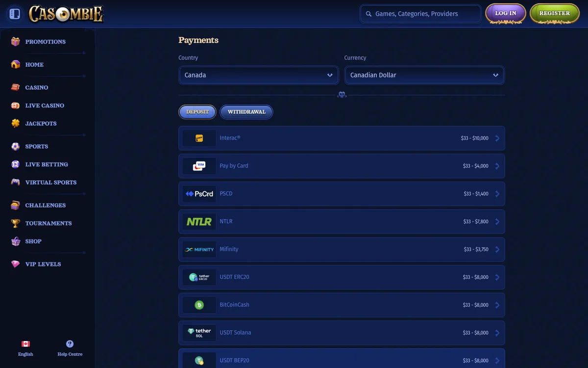Open the Country dropdown showing Canada
This screenshot has height=368, width=588.
click(x=259, y=75)
